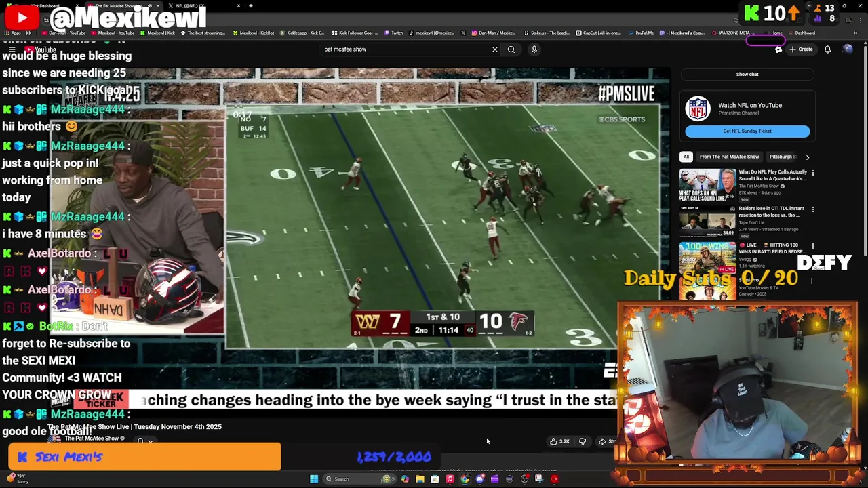Viewport: 868px width, 488px height.
Task: Open Copilot icon on taskbar
Action: (405, 479)
